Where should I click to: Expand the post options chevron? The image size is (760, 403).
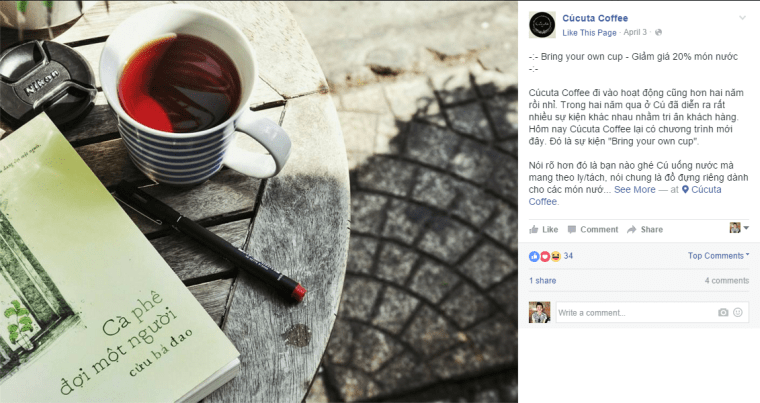point(742,18)
